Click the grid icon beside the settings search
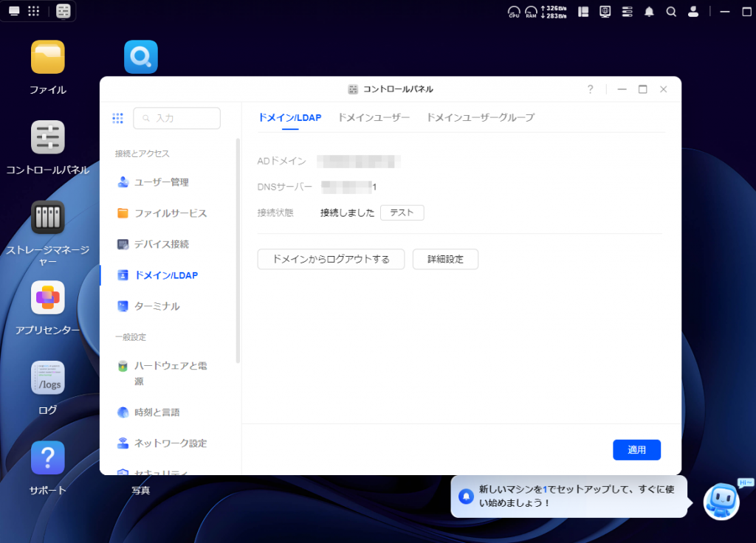 pyautogui.click(x=117, y=118)
